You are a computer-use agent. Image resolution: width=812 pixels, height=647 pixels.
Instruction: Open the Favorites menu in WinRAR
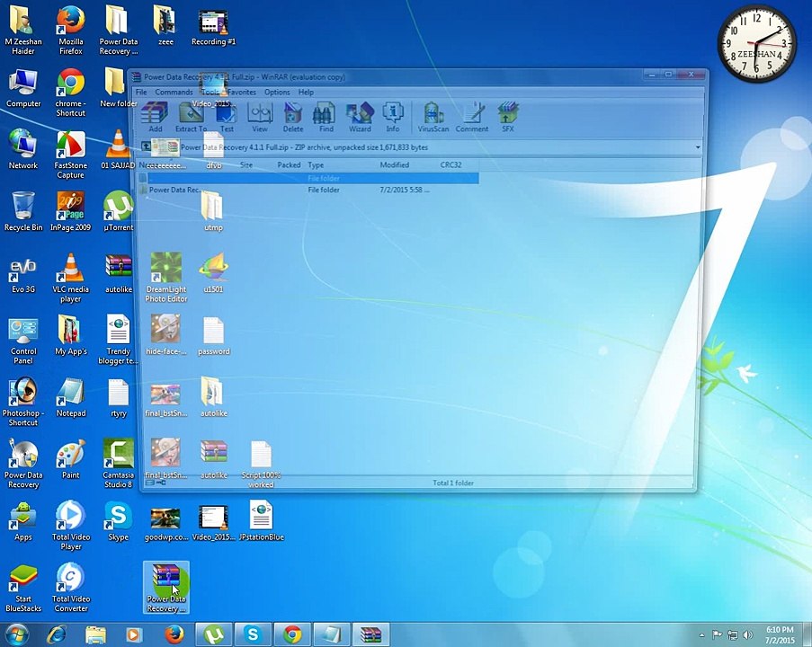pos(241,93)
